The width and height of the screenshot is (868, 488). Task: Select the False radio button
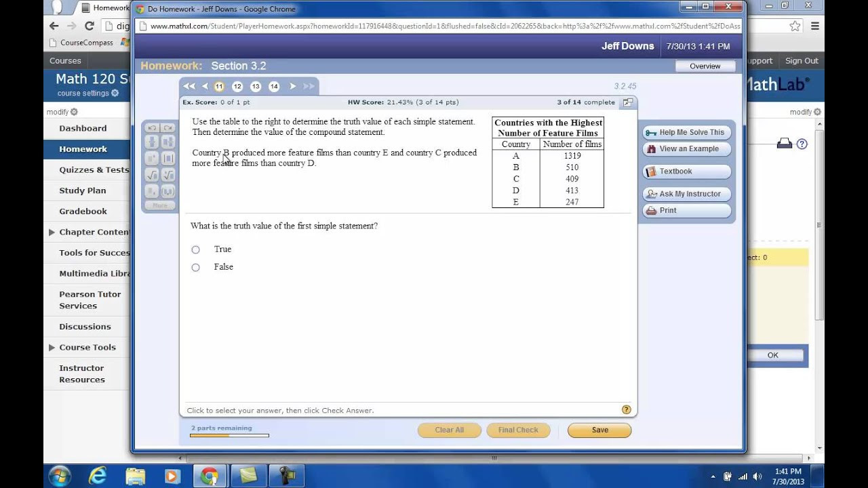195,267
